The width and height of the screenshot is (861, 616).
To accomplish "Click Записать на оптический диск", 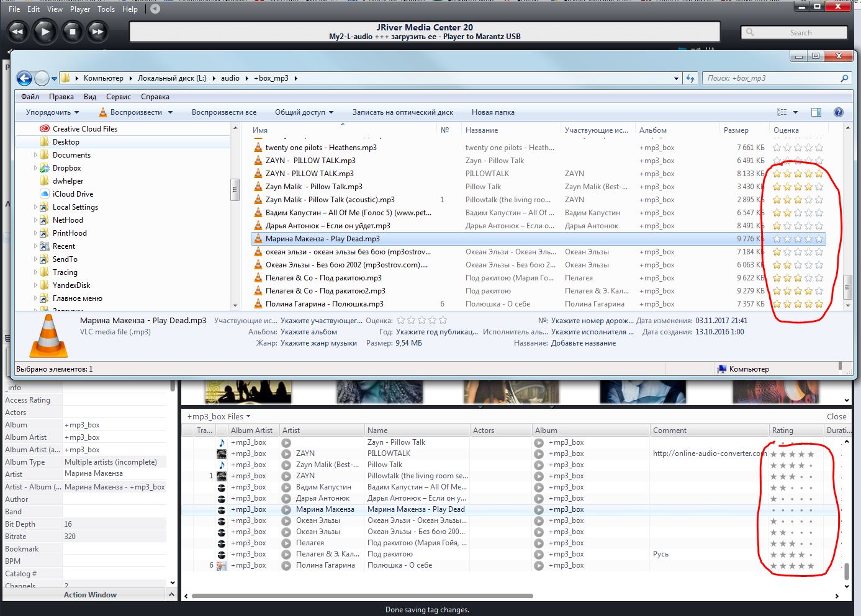I will point(403,112).
